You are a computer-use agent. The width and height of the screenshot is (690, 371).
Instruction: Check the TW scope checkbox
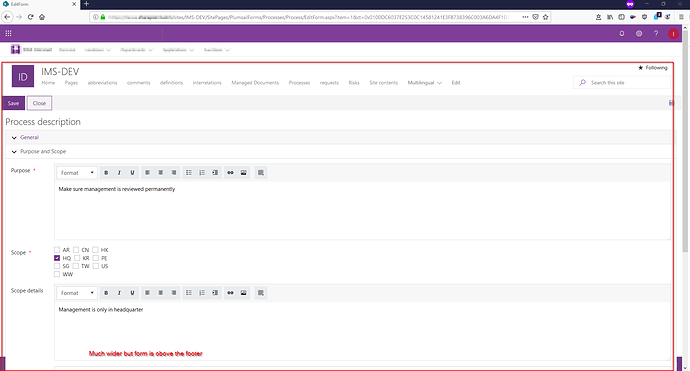[76, 266]
